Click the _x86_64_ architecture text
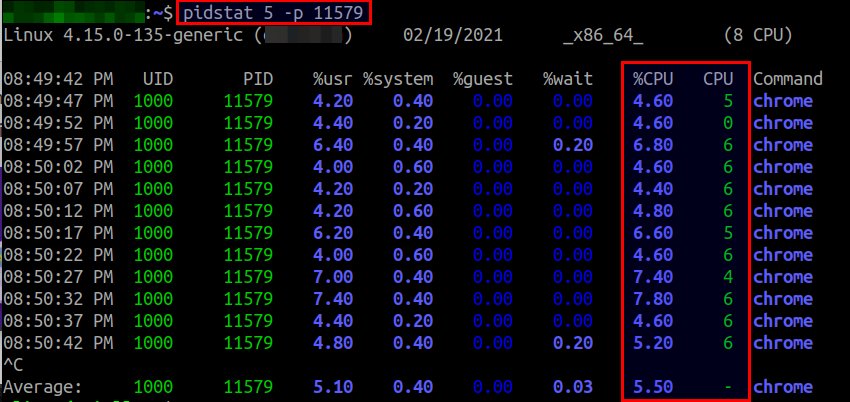850x402 pixels. [603, 35]
